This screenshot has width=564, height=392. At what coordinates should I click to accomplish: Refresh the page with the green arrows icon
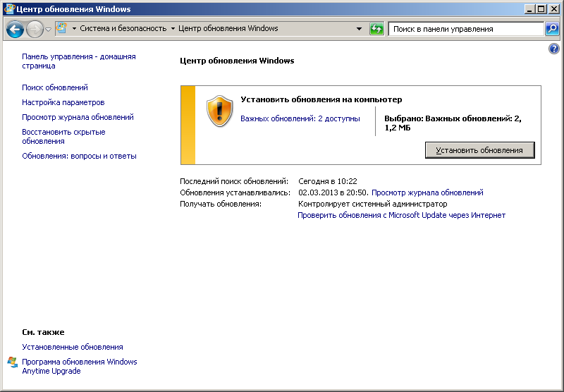376,29
